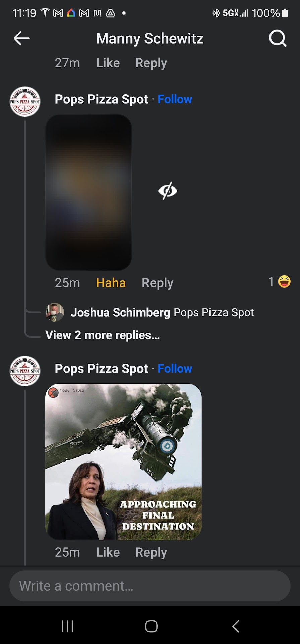Like the comment posted 27m ago

(x=108, y=63)
